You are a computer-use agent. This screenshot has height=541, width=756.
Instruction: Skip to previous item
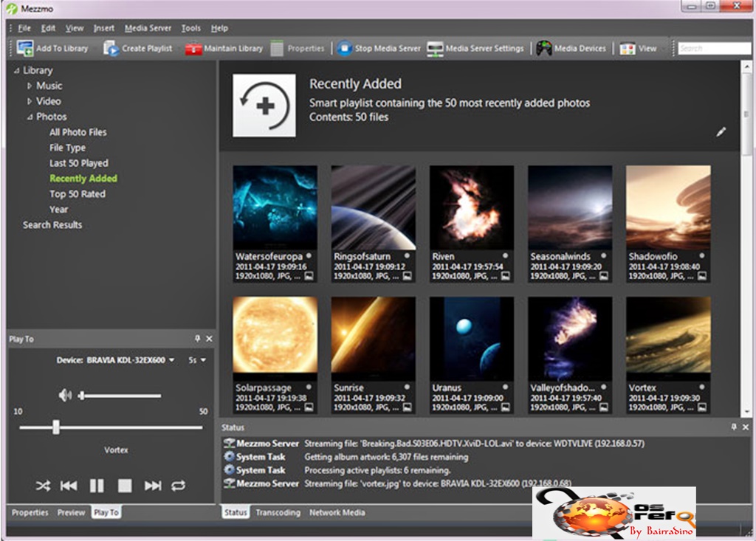[69, 486]
